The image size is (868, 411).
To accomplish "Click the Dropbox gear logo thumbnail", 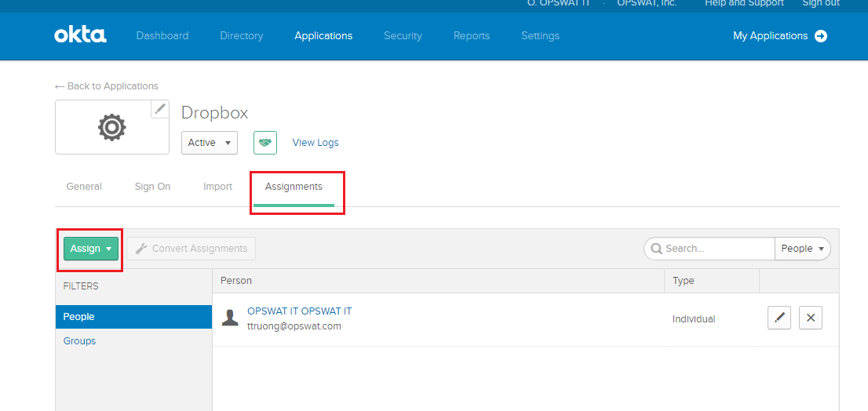I will coord(111,127).
